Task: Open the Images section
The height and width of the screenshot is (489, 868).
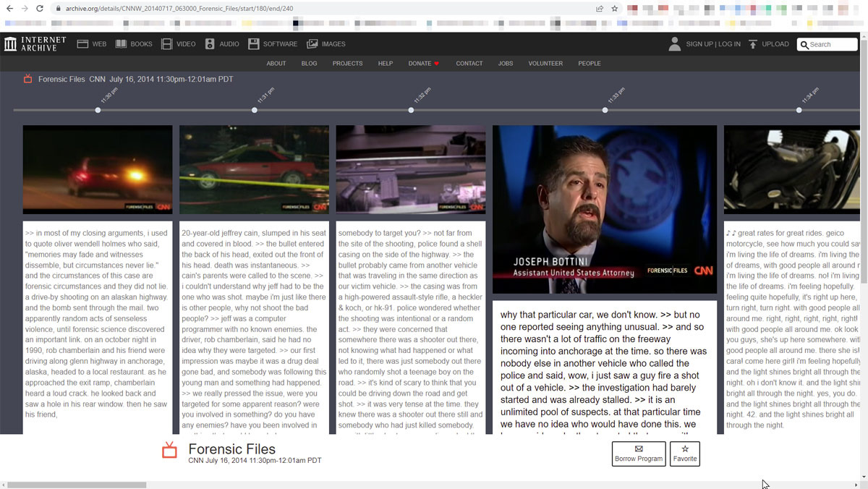Action: tap(325, 44)
